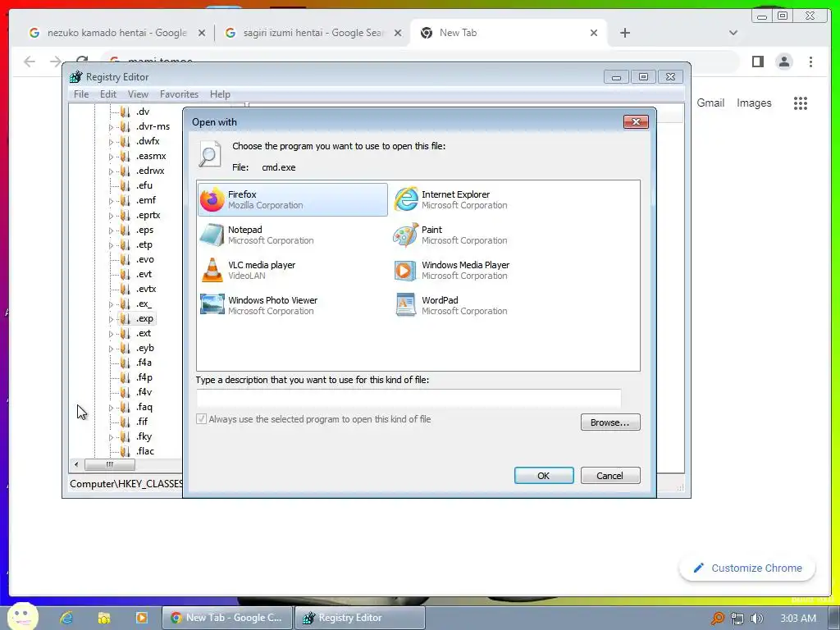Viewport: 840px width, 630px height.
Task: Click the volume speaker tray icon
Action: pyautogui.click(x=756, y=619)
